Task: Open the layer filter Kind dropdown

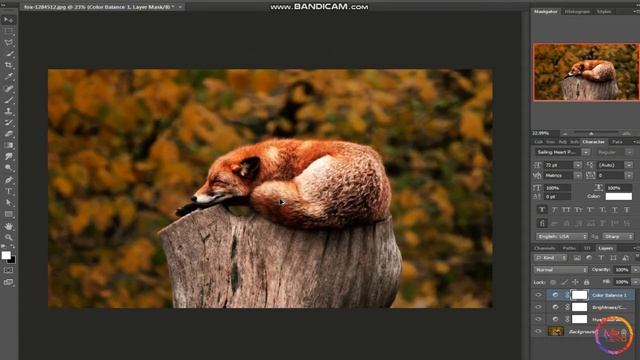Action: [550, 258]
